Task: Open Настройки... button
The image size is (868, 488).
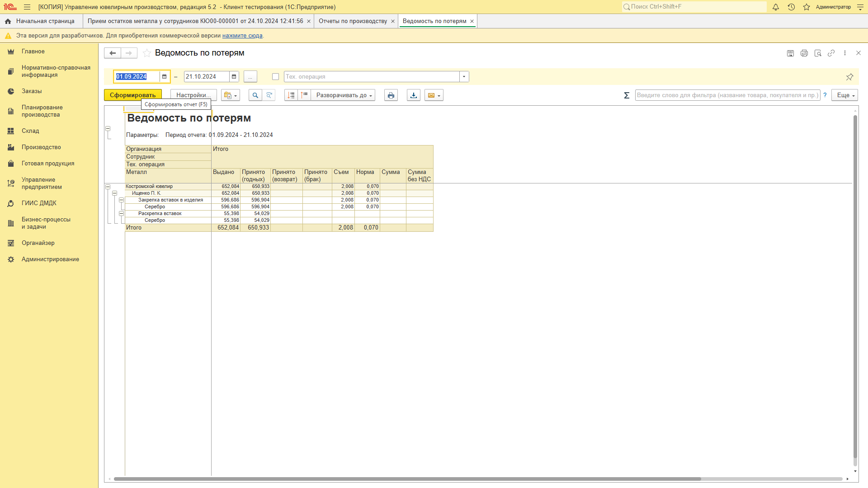Action: (x=193, y=95)
